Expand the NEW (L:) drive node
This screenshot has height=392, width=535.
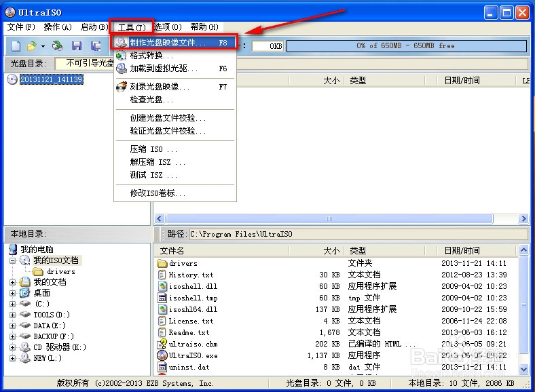[12, 359]
